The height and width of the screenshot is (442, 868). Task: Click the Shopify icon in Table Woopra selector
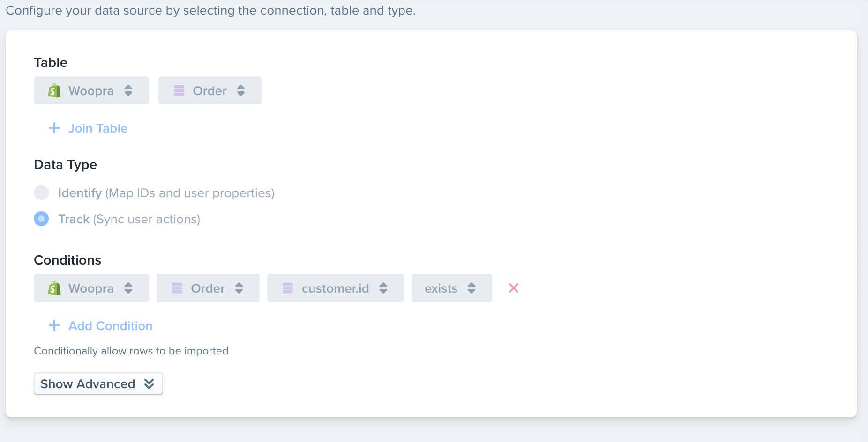click(54, 90)
